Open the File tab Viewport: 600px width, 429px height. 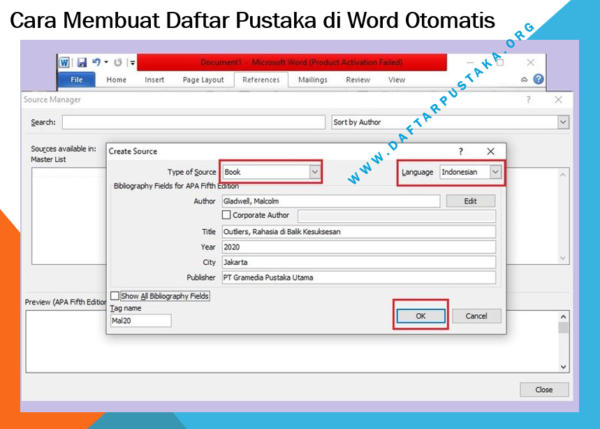[x=77, y=80]
